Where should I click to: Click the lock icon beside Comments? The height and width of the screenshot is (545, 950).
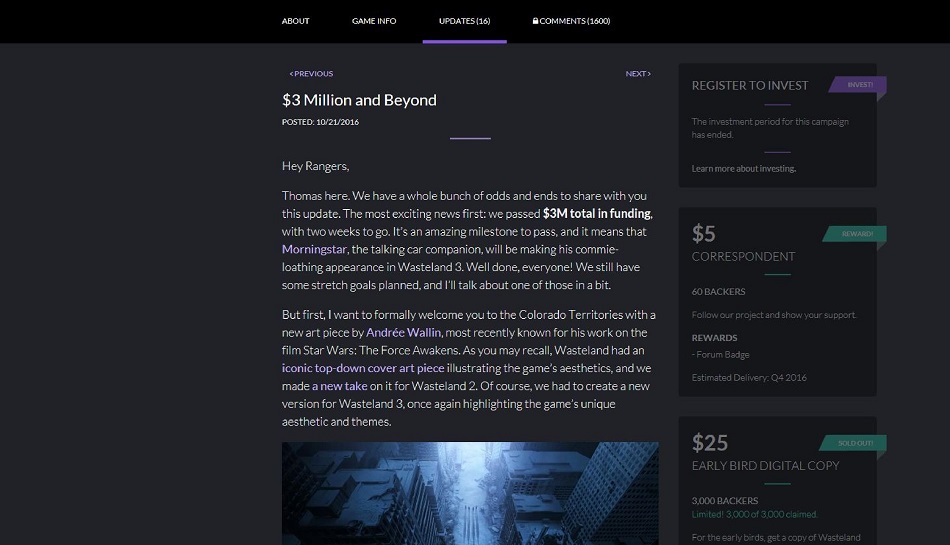[536, 21]
